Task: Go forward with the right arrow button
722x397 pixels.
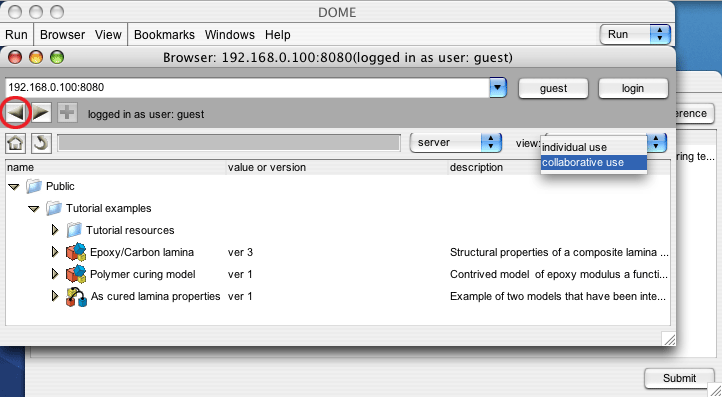Action: tap(41, 113)
